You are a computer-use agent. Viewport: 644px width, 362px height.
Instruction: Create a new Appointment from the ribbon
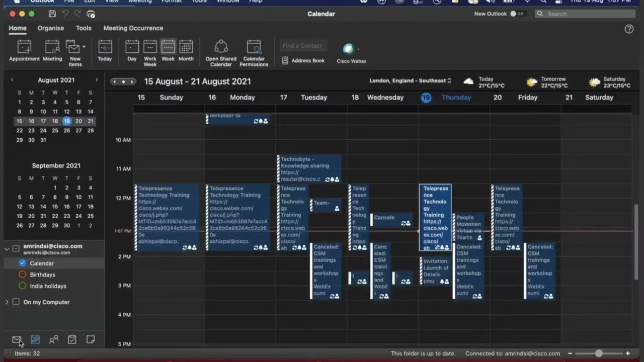(x=24, y=51)
